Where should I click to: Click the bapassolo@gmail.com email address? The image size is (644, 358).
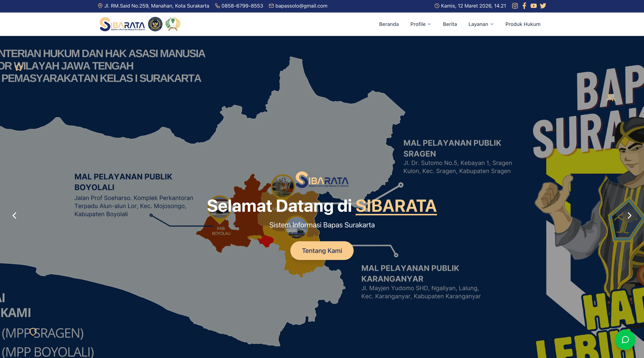pyautogui.click(x=301, y=6)
